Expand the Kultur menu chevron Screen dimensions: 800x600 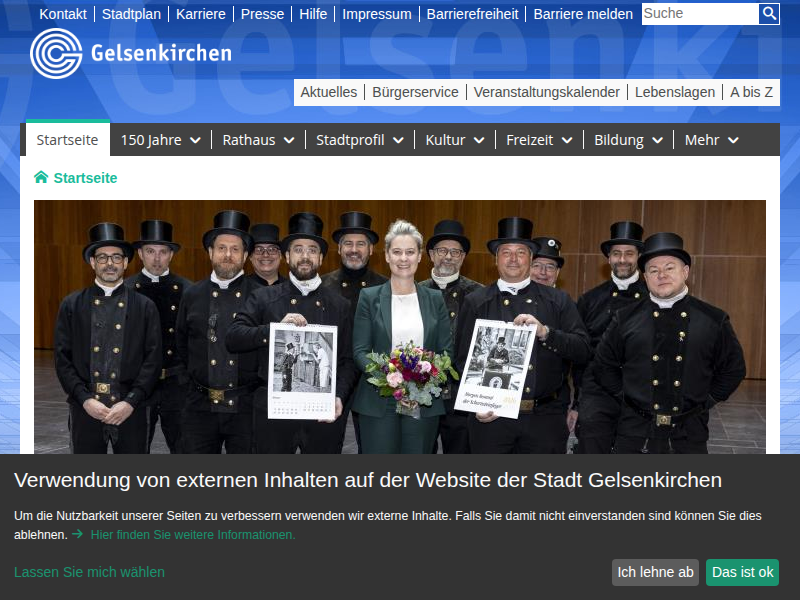point(479,141)
